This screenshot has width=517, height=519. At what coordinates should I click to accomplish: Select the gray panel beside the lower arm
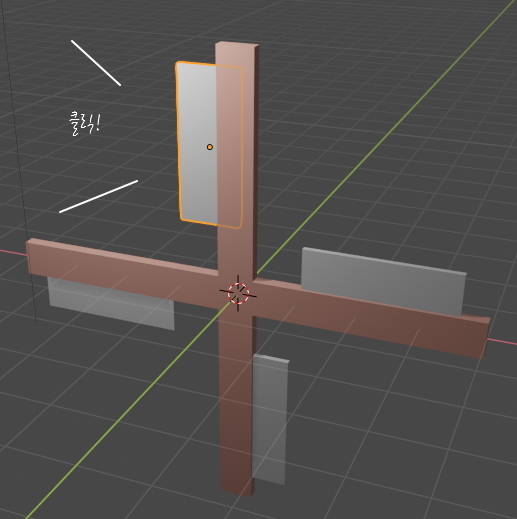[270, 420]
